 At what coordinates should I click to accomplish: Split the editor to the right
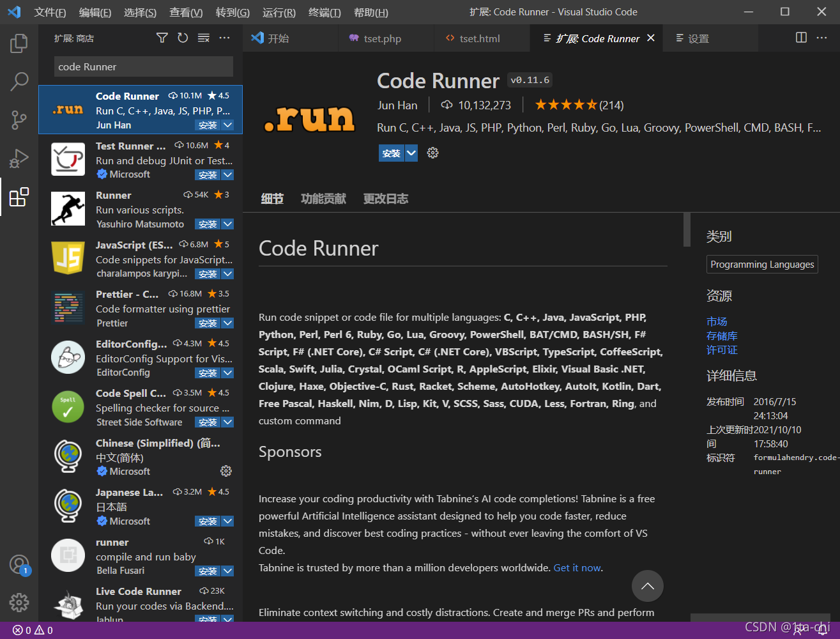[801, 38]
